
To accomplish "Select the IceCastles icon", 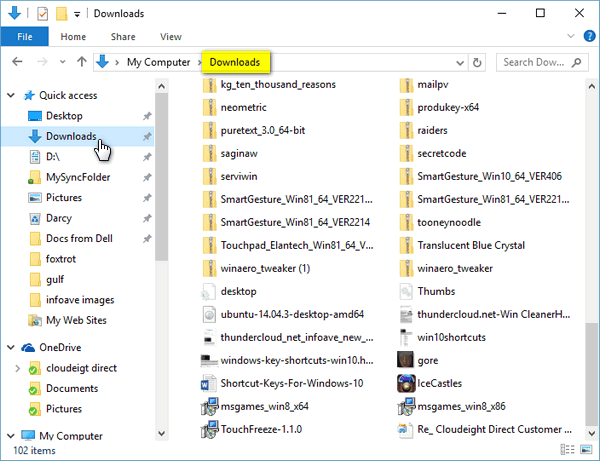I will [406, 383].
